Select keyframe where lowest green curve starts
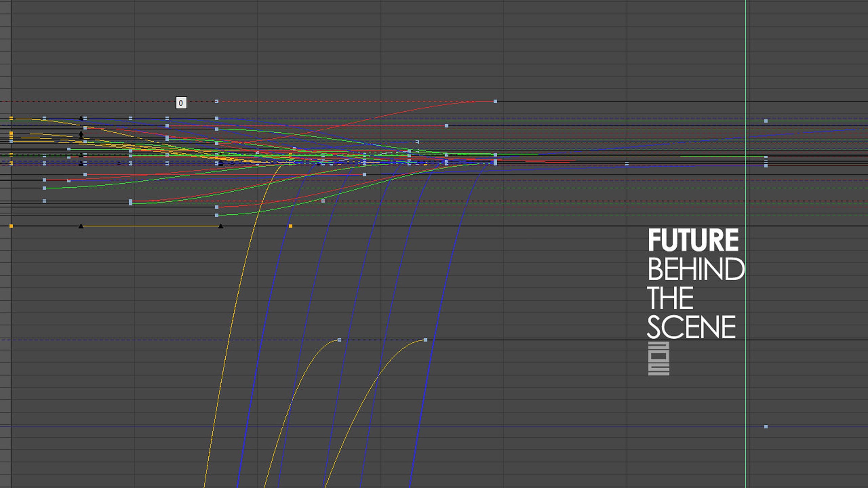Screen dimensions: 868x488 pyautogui.click(x=217, y=215)
